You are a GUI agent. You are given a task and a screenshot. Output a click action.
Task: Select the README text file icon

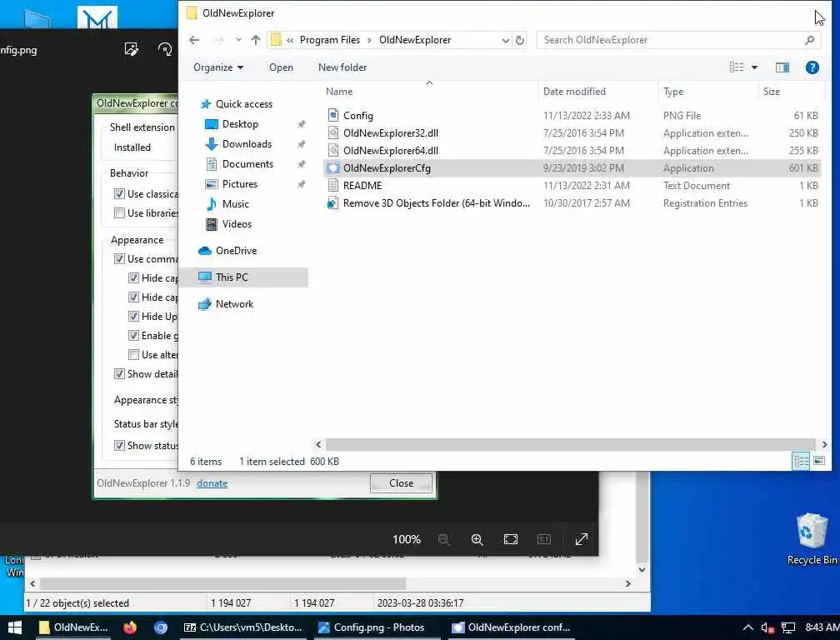[332, 185]
